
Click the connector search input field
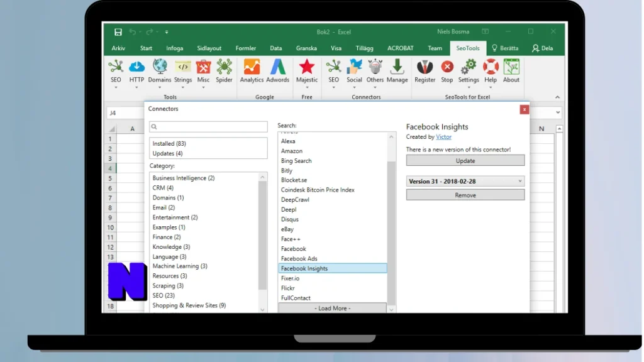(208, 126)
